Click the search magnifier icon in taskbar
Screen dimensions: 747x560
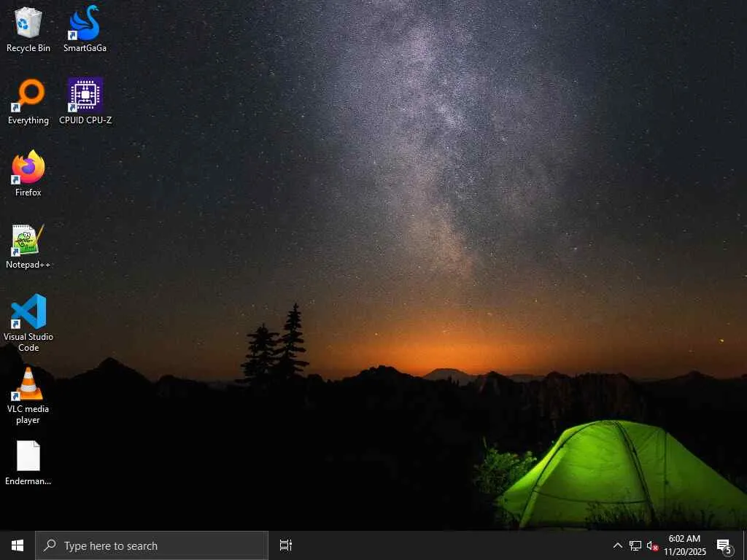(50, 545)
